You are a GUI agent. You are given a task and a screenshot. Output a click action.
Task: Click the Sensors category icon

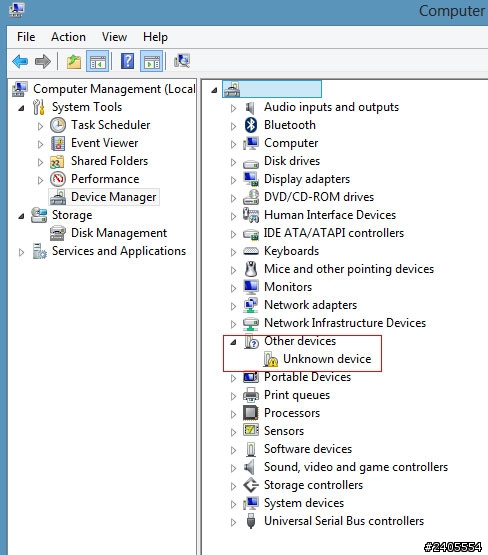pyautogui.click(x=251, y=430)
